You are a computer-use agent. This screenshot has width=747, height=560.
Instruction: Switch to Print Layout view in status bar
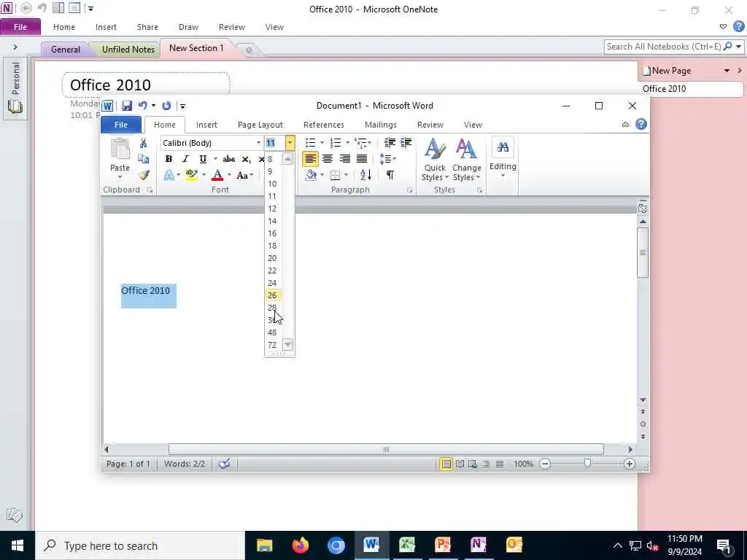446,464
